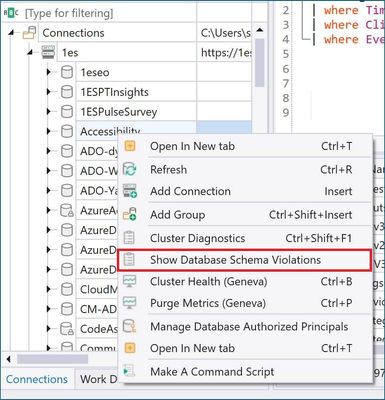Click the Add Group folder icon

[x=130, y=214]
